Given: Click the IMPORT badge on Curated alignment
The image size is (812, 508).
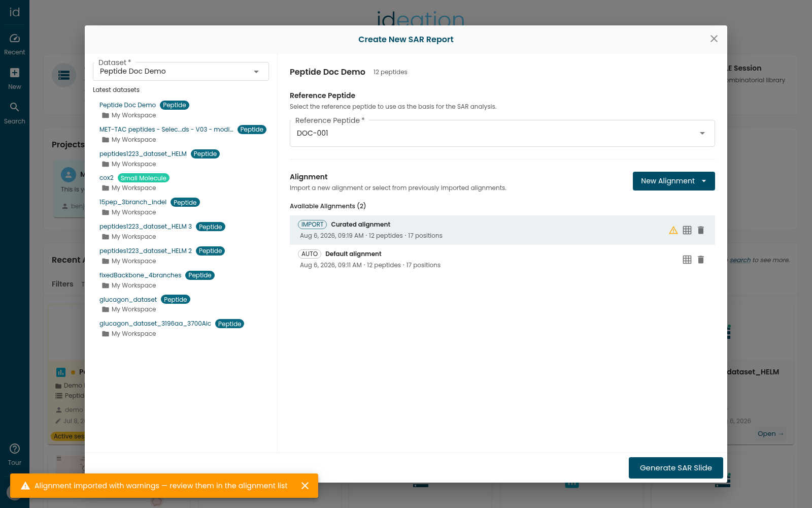Looking at the screenshot, I should 312,225.
